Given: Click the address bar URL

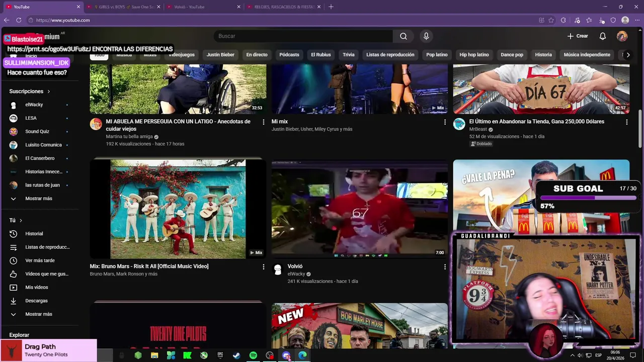Looking at the screenshot, I should (63, 20).
